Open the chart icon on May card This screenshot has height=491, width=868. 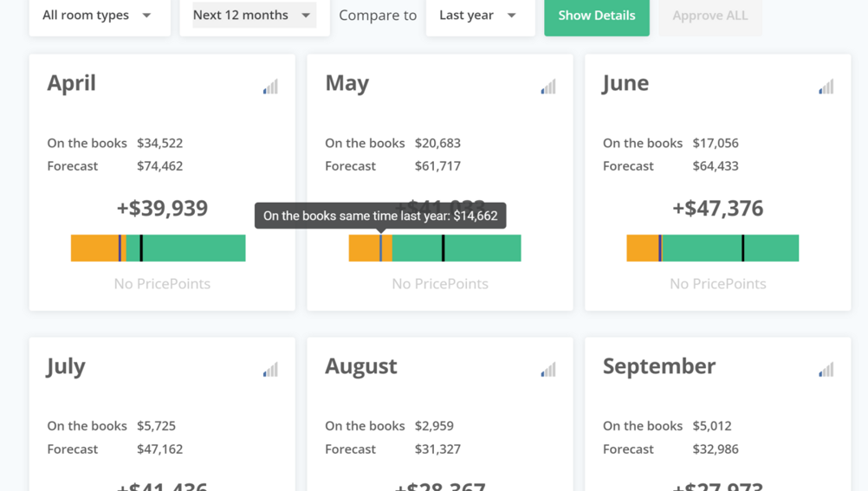click(x=548, y=87)
